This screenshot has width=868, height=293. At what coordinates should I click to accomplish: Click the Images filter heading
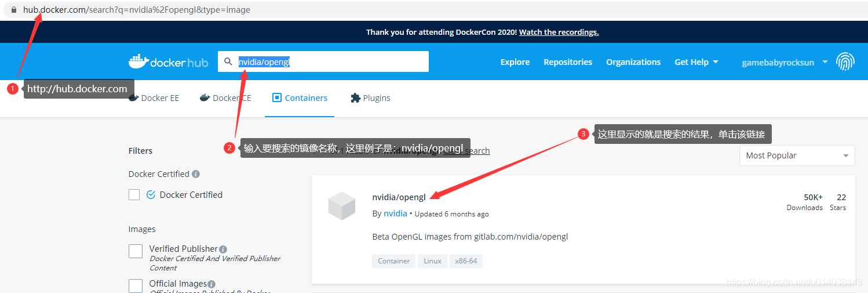coord(142,229)
